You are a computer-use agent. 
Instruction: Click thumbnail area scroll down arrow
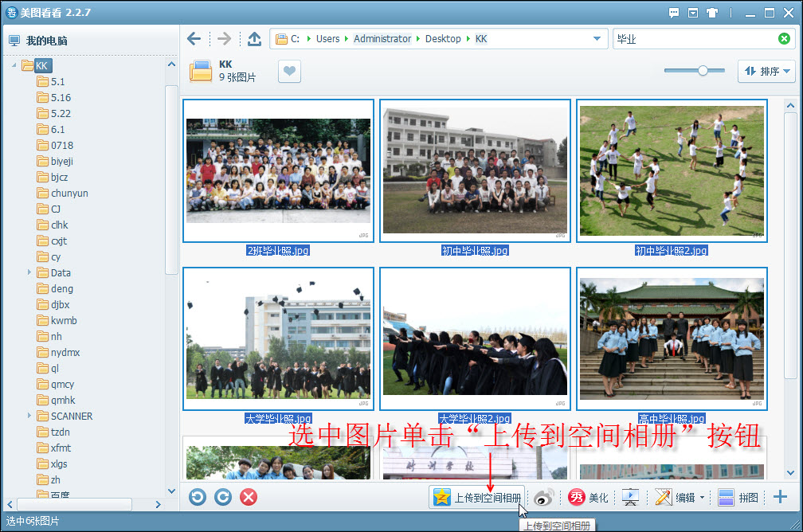tap(791, 472)
